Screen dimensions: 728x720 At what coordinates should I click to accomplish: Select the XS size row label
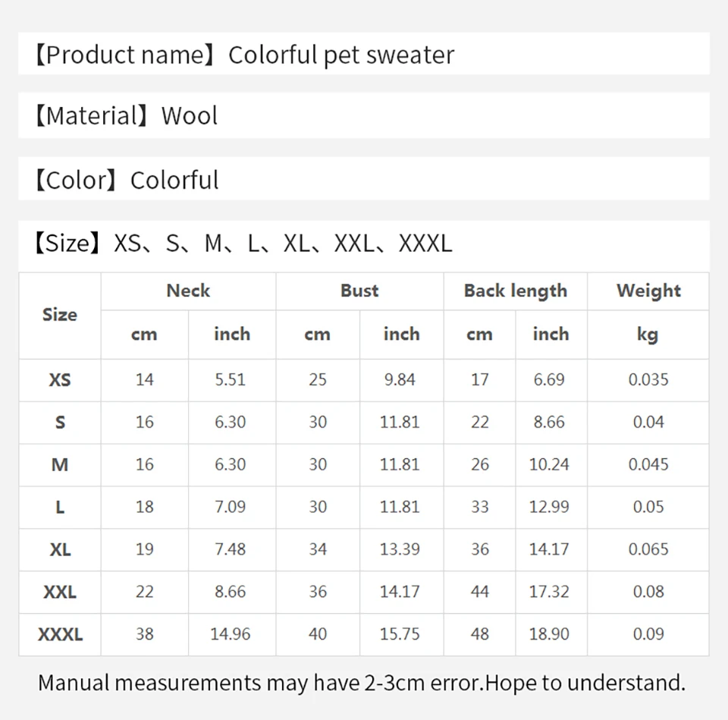coord(60,380)
